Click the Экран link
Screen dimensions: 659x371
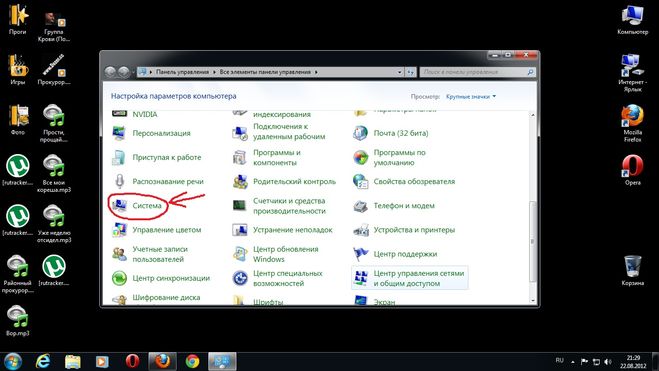(385, 302)
